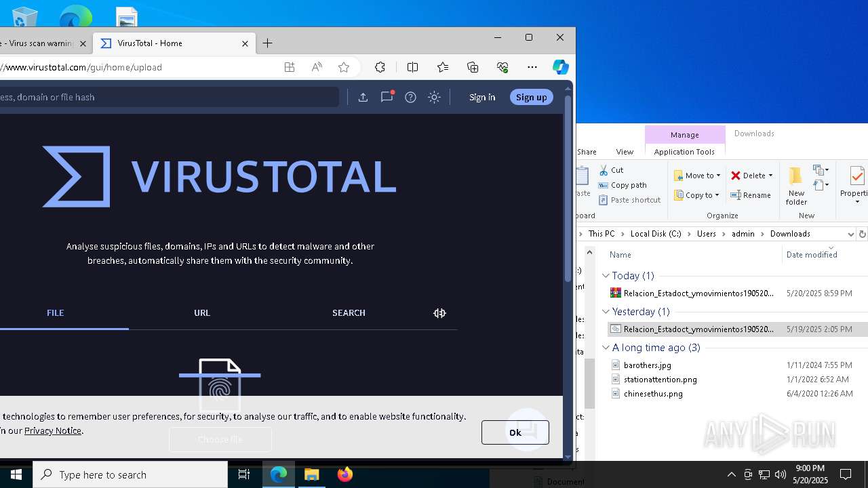Open the New item dropdown icon
The height and width of the screenshot is (488, 868).
(821, 170)
